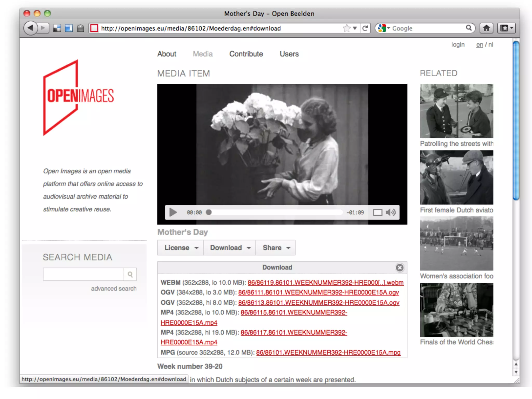Bookmark page with the star icon
Viewport: 532px width, 399px height.
click(347, 28)
